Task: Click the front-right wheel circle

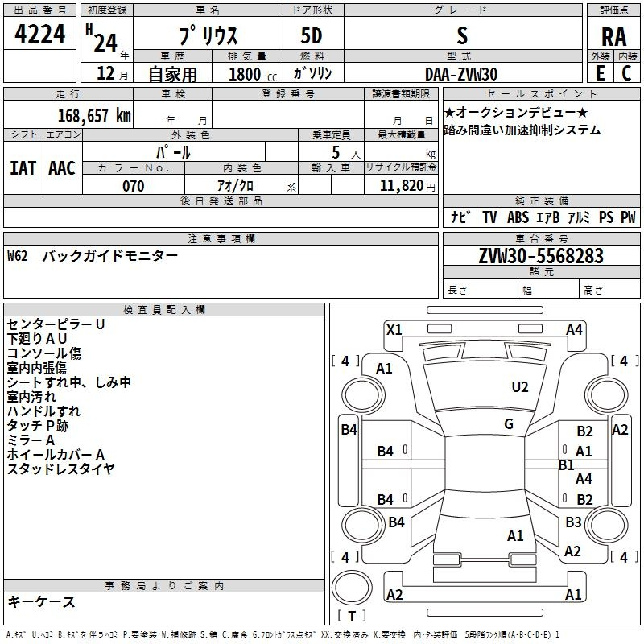Action: tap(607, 395)
